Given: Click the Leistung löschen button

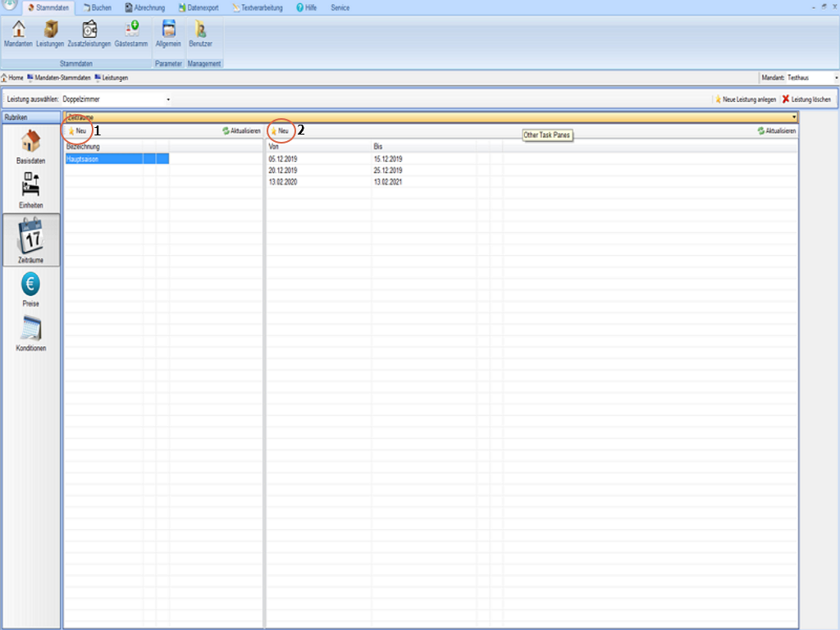Looking at the screenshot, I should tap(806, 99).
